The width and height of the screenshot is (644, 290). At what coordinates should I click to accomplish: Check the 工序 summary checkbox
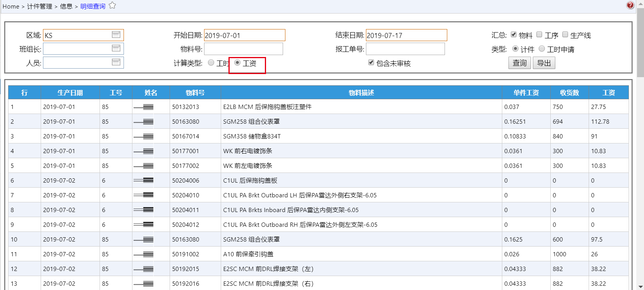click(x=539, y=35)
